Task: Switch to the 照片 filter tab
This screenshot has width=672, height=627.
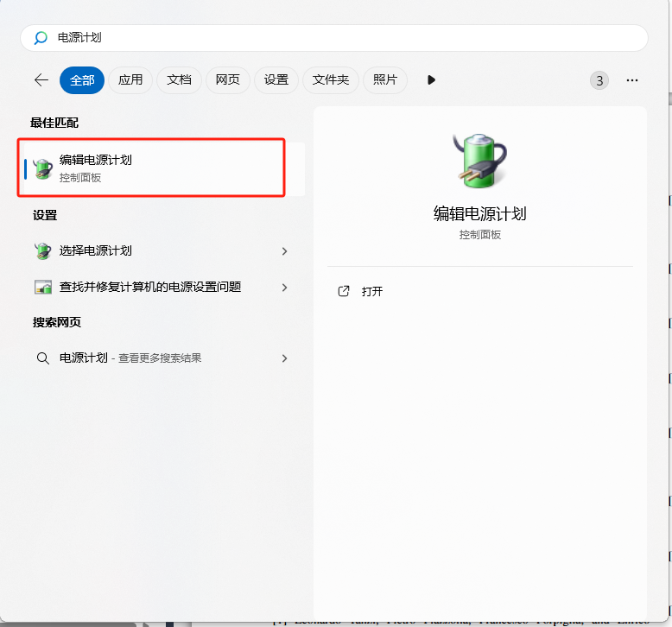Action: click(x=385, y=80)
